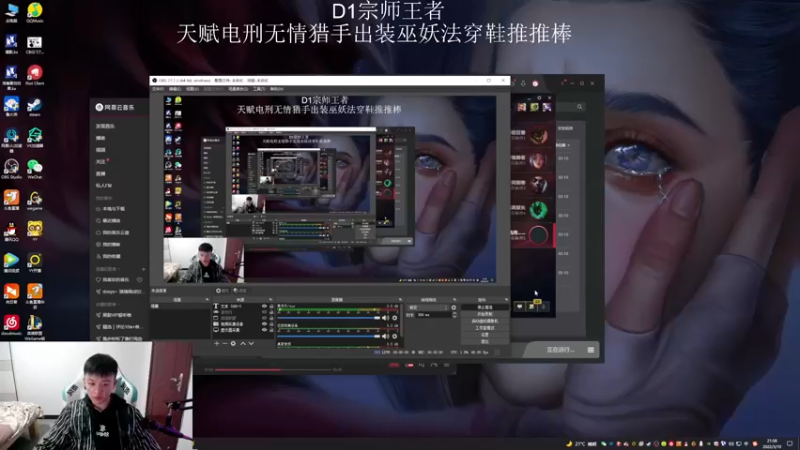
Task: Float the 混音器 mixer dock panel
Action: point(400,299)
